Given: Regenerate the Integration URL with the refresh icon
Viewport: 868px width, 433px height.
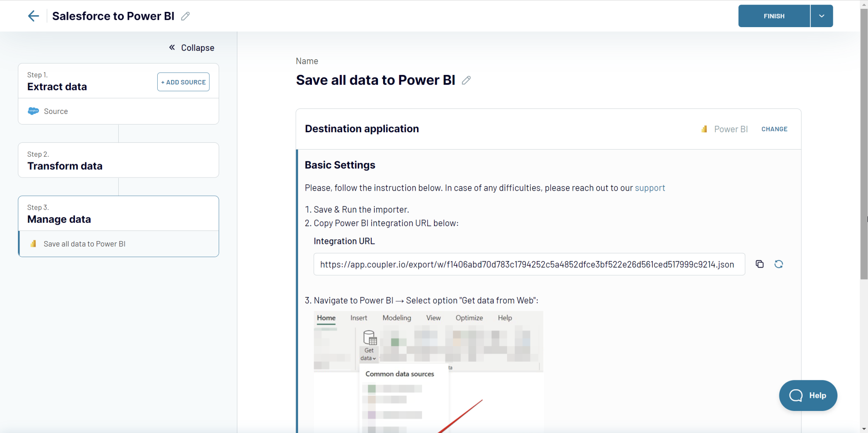Looking at the screenshot, I should click(779, 264).
